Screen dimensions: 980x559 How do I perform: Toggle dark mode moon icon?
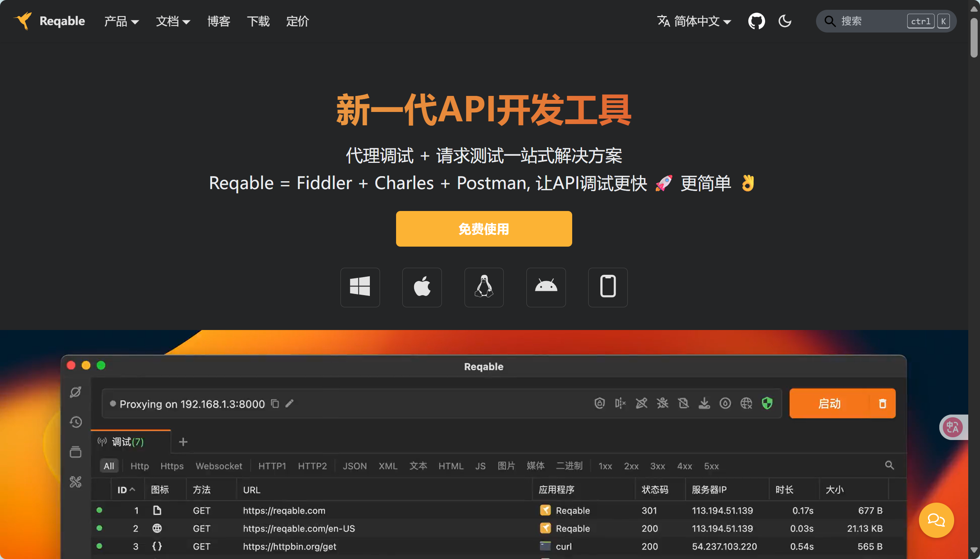click(785, 21)
